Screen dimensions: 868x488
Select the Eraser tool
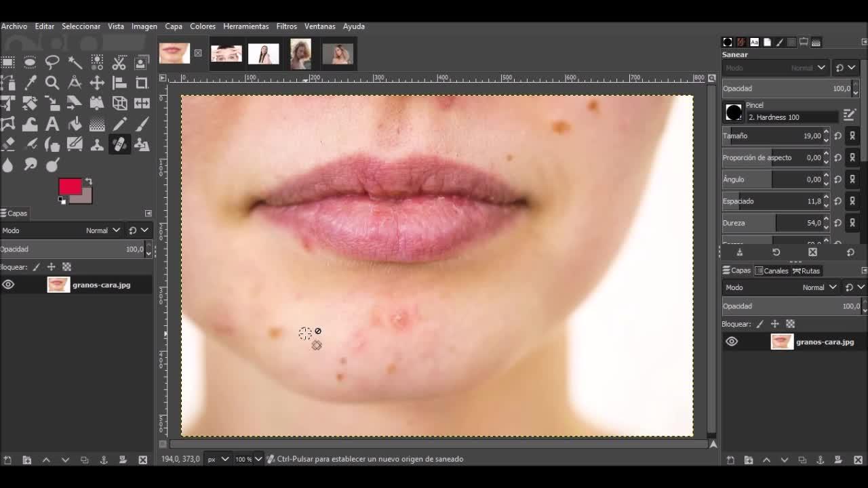(x=8, y=144)
